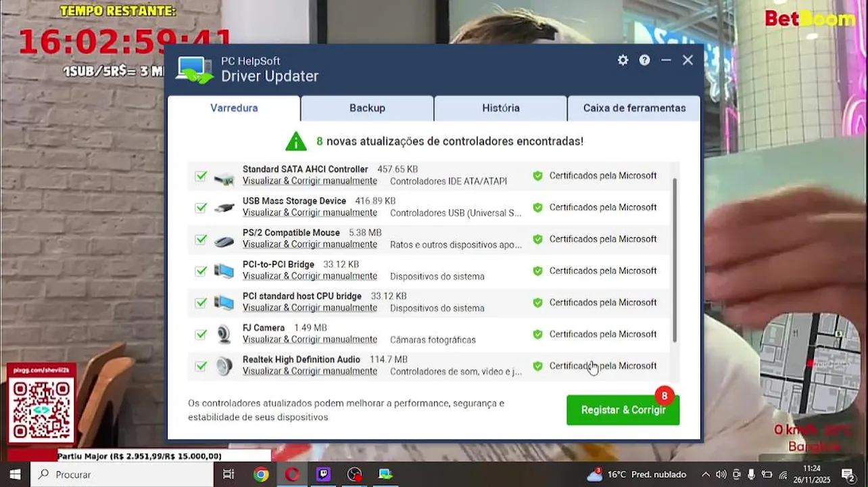Click the taskbar clock showing 11:24

coord(812,474)
